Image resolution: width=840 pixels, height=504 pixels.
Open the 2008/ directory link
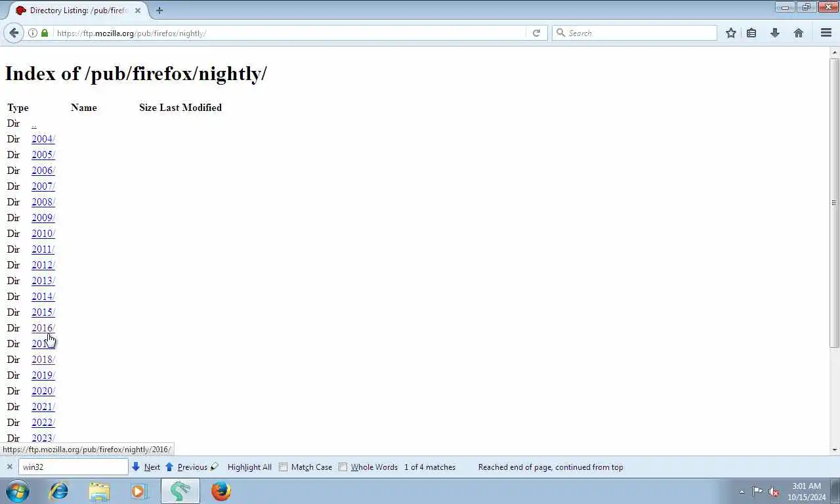[x=43, y=202]
